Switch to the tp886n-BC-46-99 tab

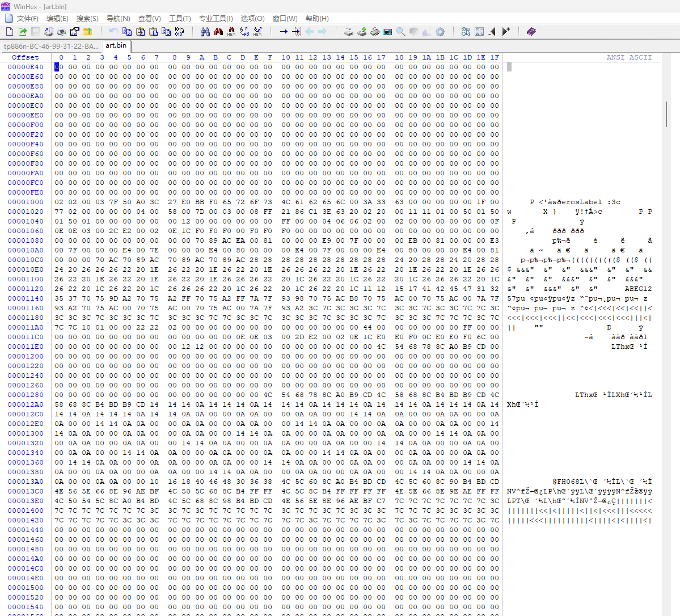(x=51, y=46)
